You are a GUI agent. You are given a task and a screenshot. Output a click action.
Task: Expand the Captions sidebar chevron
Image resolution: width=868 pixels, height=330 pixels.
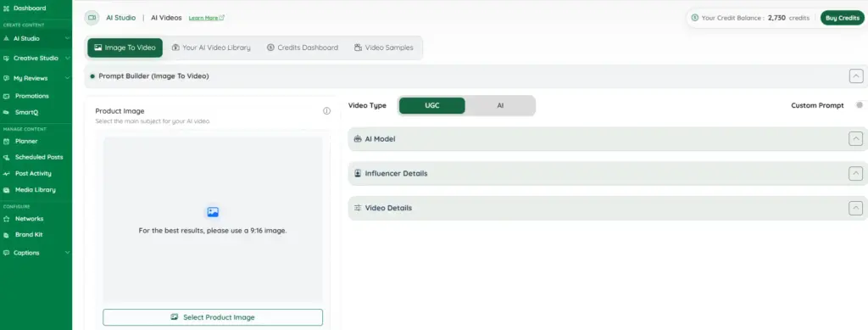coord(67,253)
